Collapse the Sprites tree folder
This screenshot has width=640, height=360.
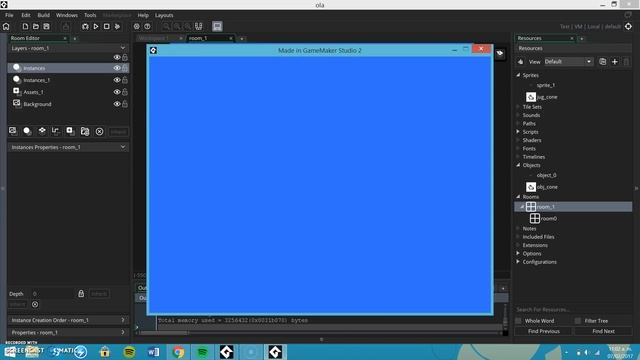click(x=518, y=75)
